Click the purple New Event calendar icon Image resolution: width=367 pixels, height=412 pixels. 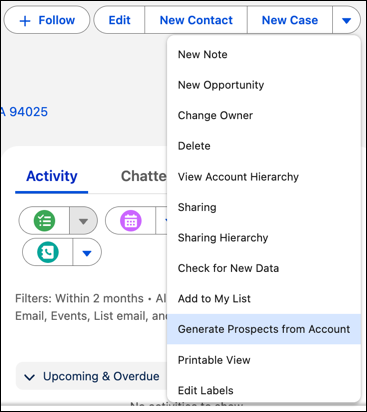click(x=131, y=221)
